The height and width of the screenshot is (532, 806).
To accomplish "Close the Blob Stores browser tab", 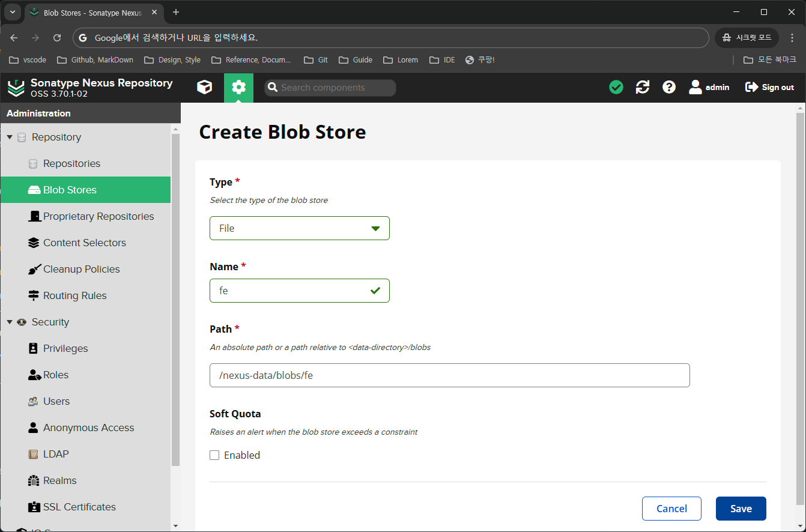I will [x=155, y=12].
